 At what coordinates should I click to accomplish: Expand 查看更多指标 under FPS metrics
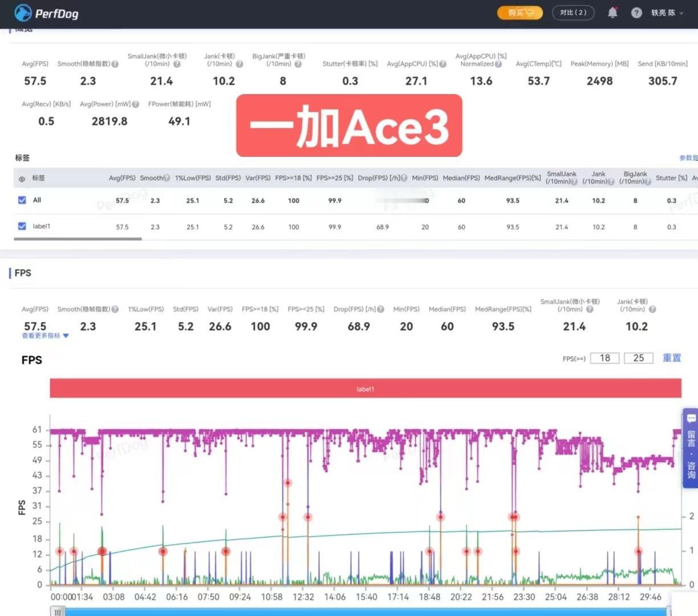point(45,335)
